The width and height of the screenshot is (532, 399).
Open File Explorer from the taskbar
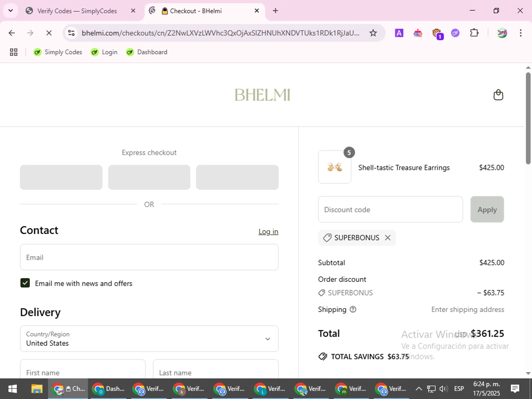(37, 389)
